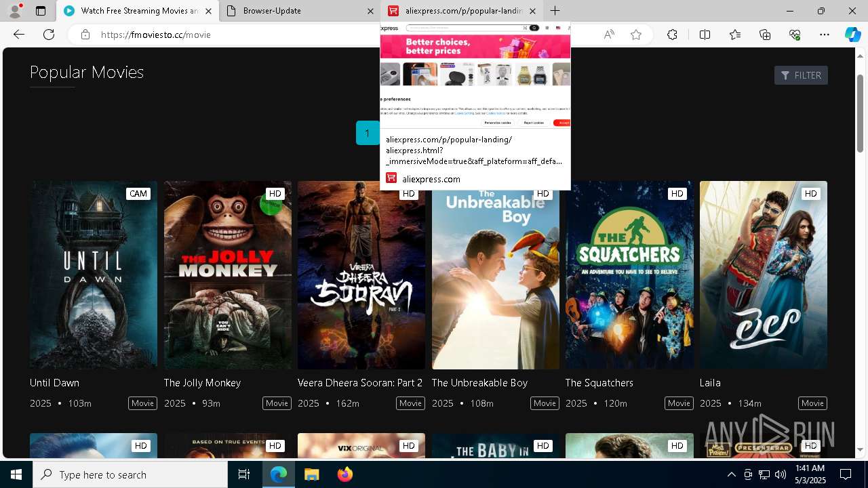868x488 pixels.
Task: Open the volume control tray icon
Action: click(x=780, y=474)
